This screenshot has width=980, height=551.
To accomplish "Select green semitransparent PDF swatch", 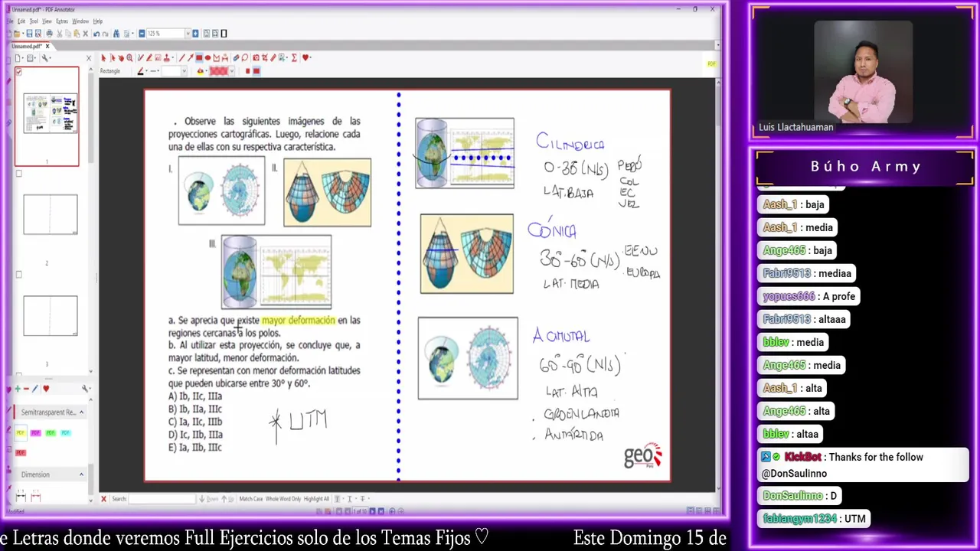I will [51, 432].
